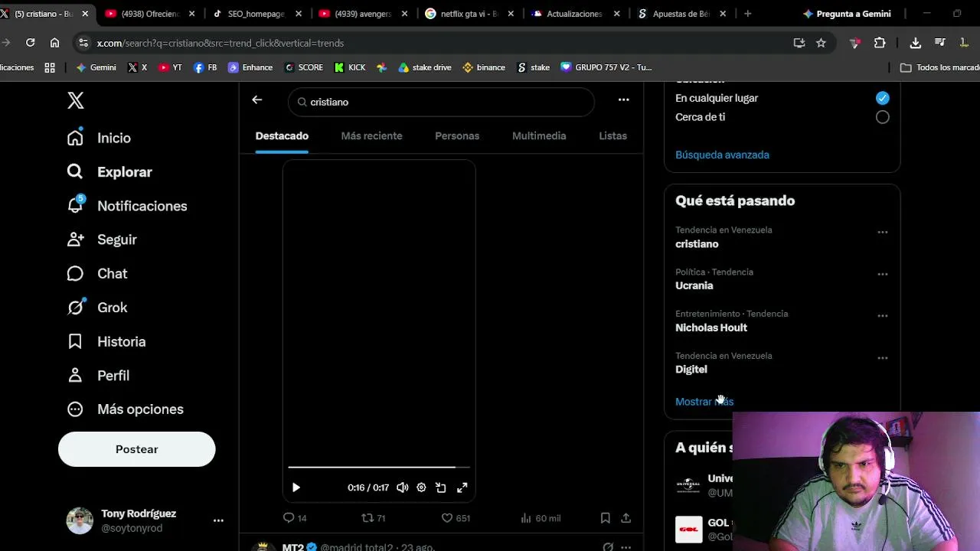Open options for Digitel trend

coord(883,357)
